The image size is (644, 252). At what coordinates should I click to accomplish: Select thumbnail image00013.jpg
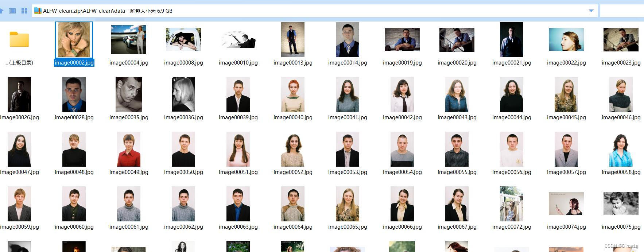[x=293, y=39]
